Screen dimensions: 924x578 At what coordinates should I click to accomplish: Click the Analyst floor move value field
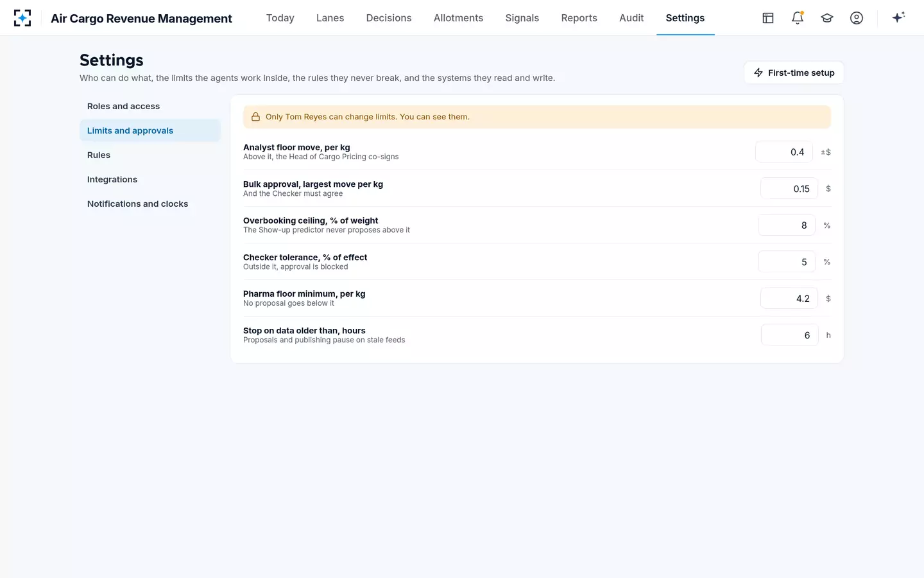click(784, 152)
